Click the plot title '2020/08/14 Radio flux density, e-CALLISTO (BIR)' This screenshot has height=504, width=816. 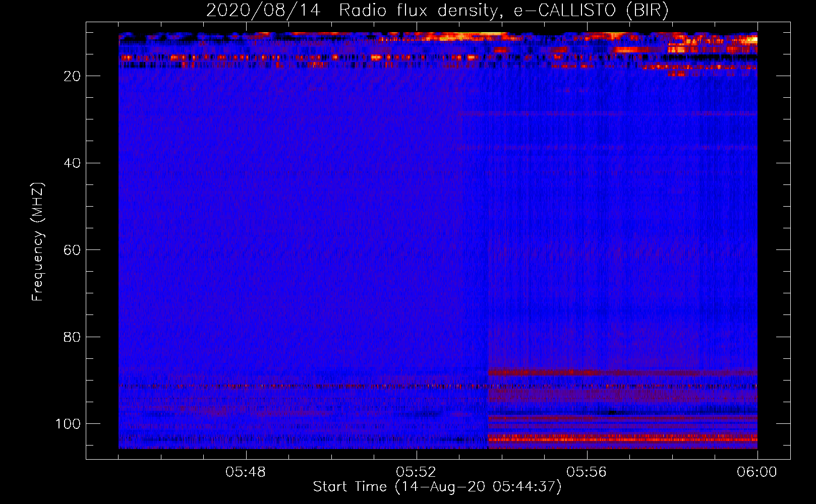[437, 10]
